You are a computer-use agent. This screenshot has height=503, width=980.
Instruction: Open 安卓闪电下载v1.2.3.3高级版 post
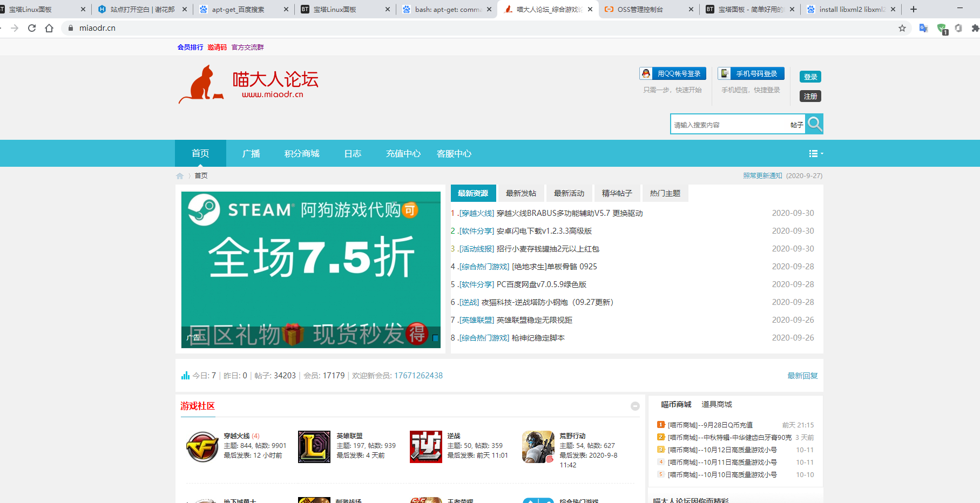(x=544, y=231)
